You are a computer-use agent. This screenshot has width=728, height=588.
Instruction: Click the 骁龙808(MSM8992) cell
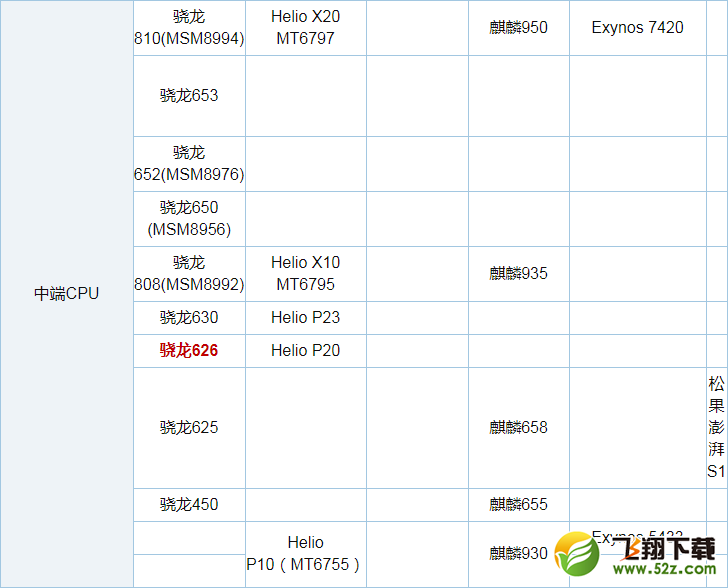(x=189, y=274)
